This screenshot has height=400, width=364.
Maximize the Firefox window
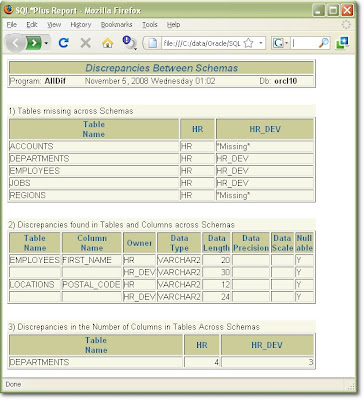click(x=333, y=10)
